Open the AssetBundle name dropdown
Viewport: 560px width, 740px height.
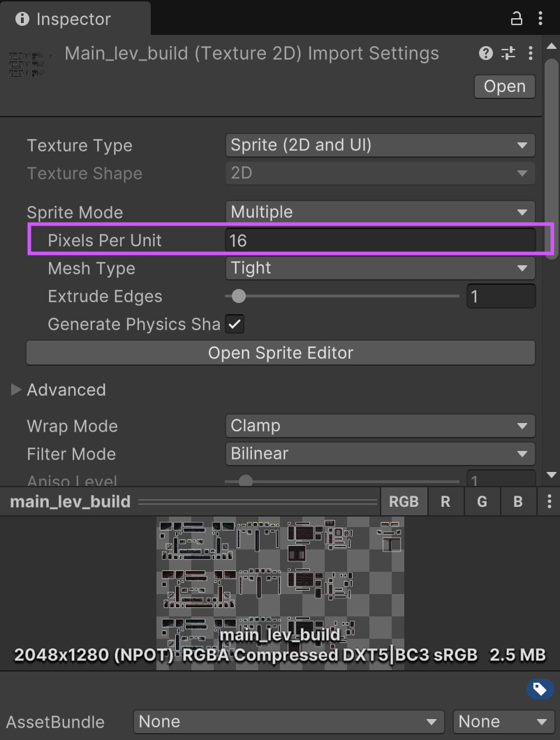point(289,722)
